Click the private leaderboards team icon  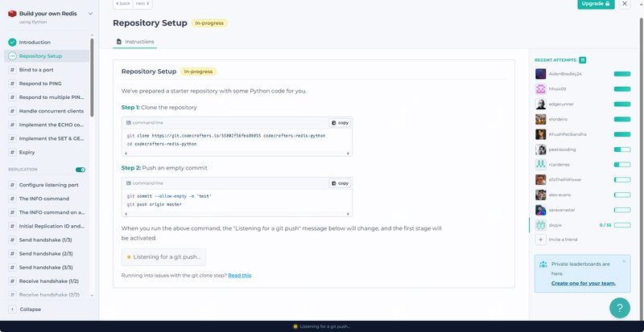click(543, 264)
